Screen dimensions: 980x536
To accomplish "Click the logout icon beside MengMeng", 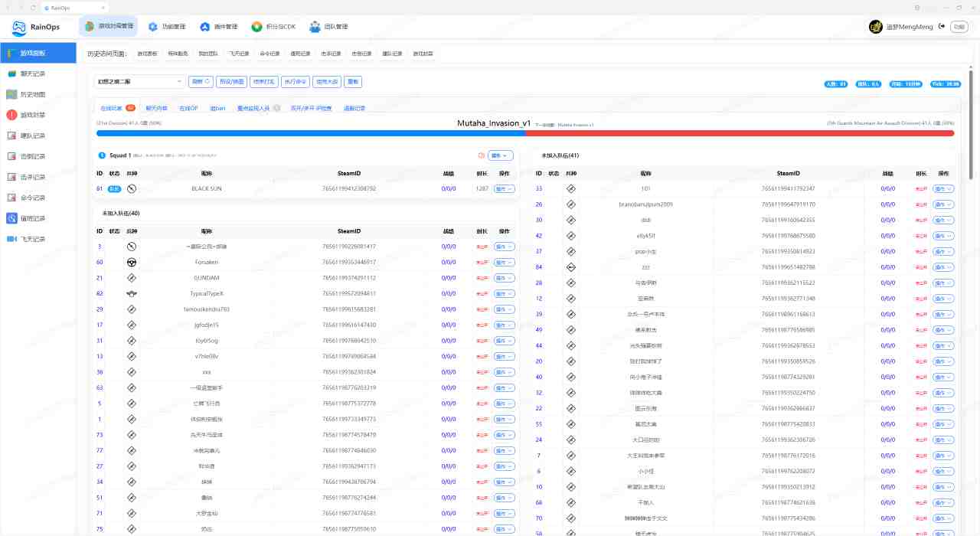I will (942, 27).
